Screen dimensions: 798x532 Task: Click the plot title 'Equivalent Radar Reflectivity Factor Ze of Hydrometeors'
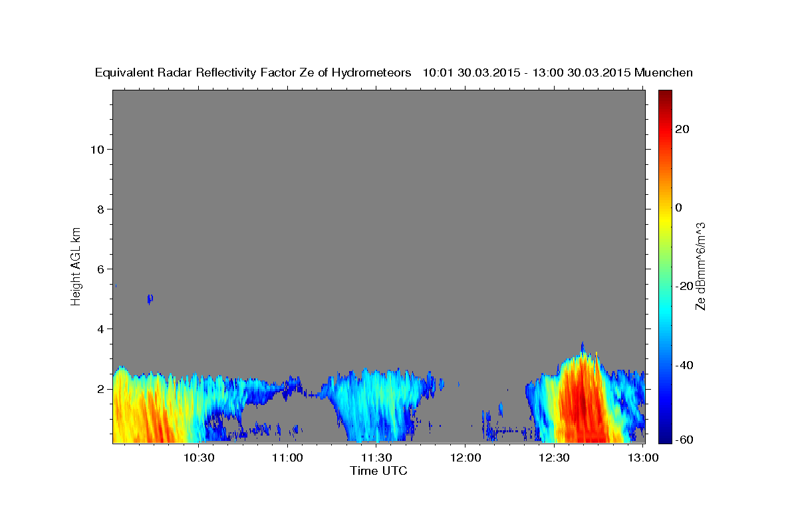pyautogui.click(x=253, y=73)
